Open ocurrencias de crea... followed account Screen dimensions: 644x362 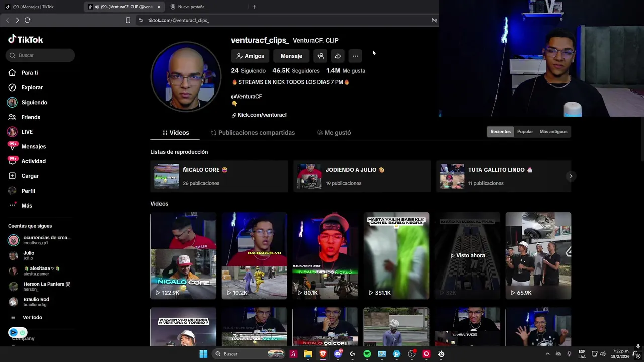[x=40, y=240]
